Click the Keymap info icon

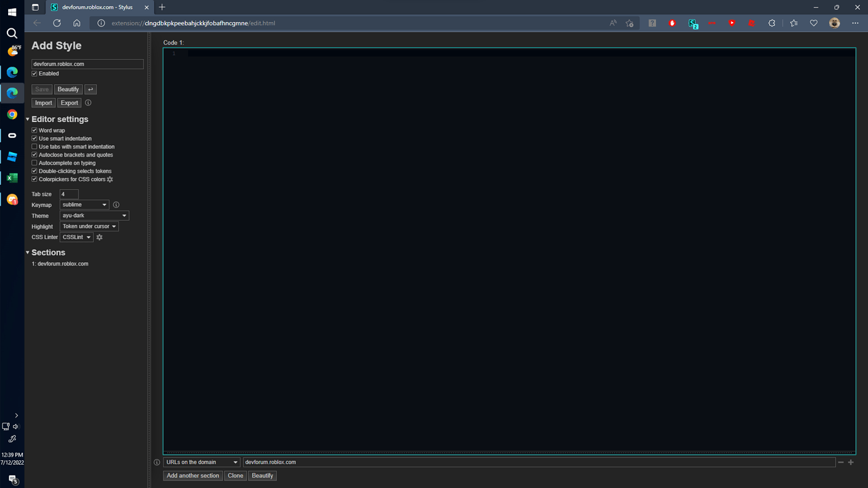[x=116, y=204]
